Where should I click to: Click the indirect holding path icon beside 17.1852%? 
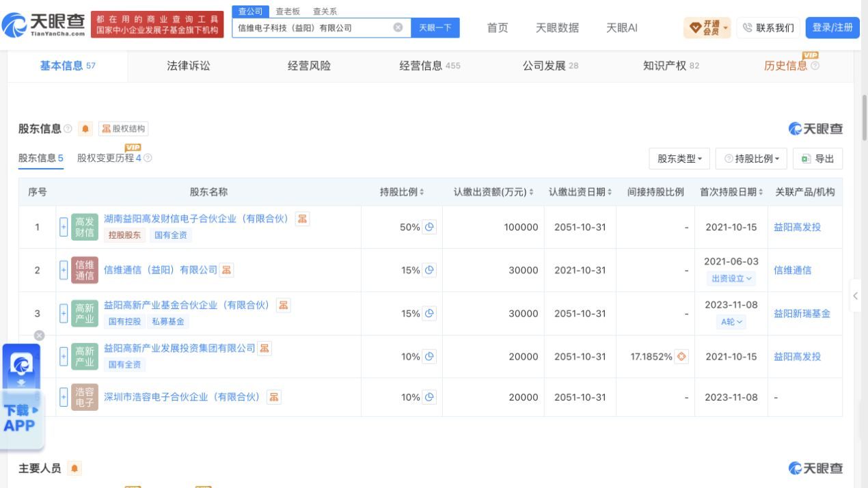tap(681, 356)
